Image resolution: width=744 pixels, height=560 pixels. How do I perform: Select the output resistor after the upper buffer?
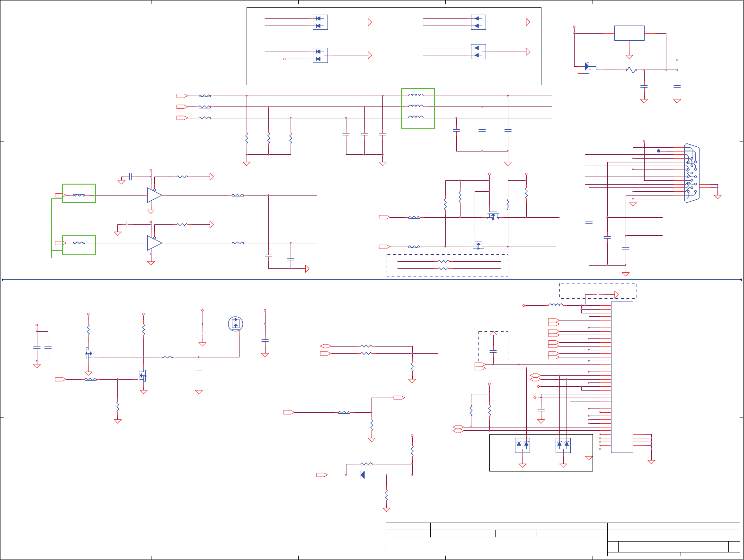238,195
